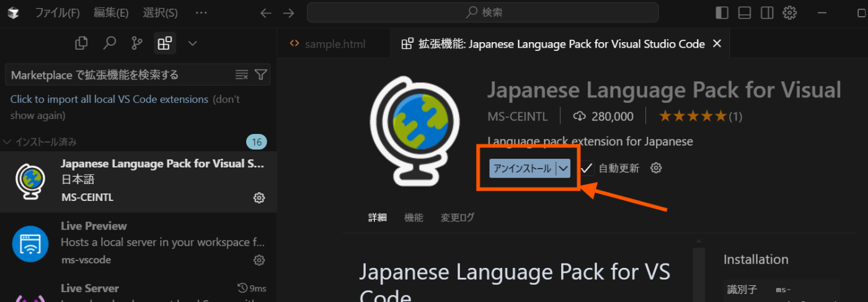Image resolution: width=868 pixels, height=302 pixels.
Task: Open manage gear for Live Preview row
Action: pos(259,260)
